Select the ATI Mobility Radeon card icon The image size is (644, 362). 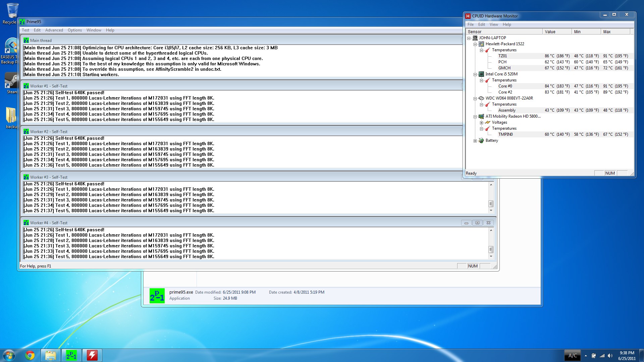(481, 116)
